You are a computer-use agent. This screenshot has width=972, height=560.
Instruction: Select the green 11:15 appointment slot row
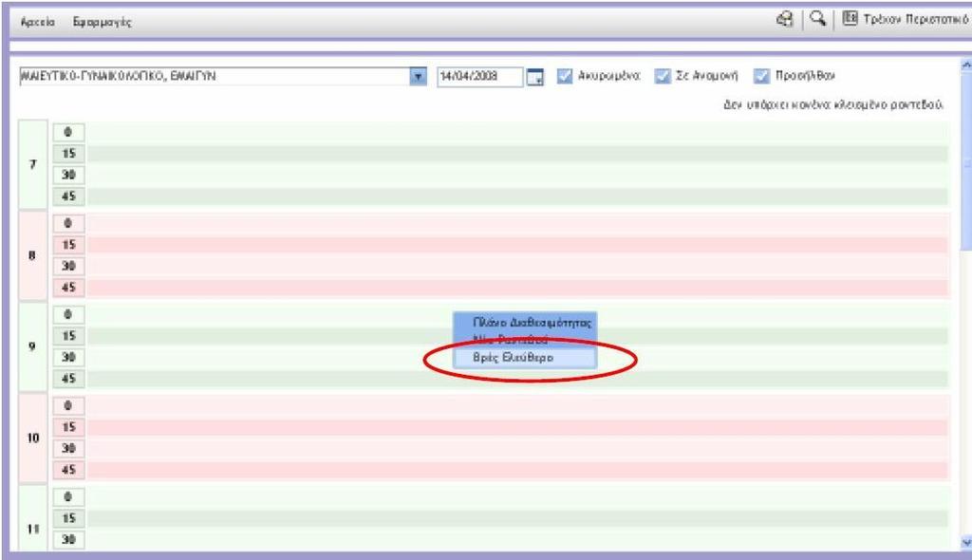[x=517, y=518]
